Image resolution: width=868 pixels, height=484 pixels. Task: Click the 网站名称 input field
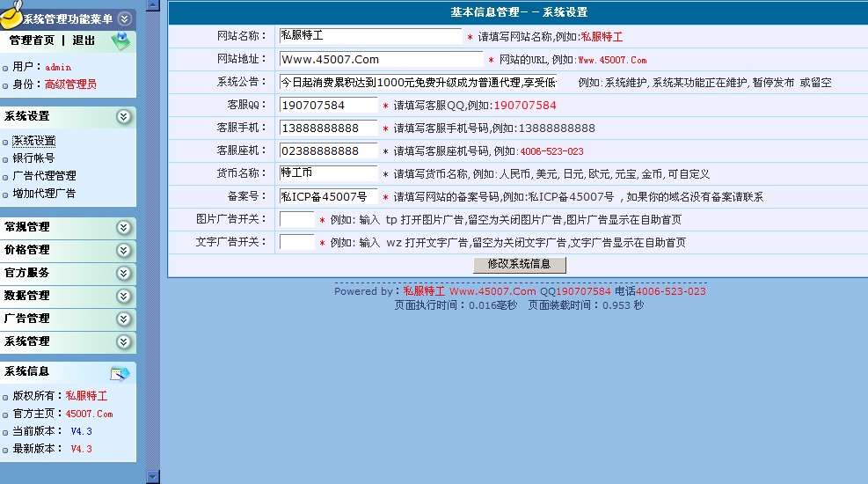370,36
